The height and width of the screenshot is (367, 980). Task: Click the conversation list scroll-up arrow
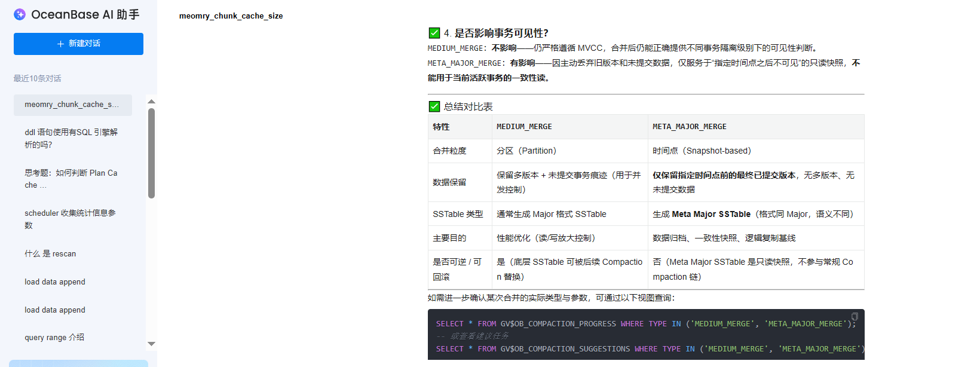(x=151, y=102)
